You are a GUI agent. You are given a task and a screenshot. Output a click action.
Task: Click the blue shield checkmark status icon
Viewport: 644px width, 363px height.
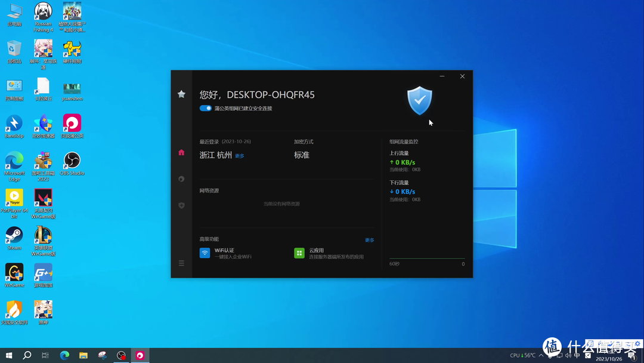[419, 100]
